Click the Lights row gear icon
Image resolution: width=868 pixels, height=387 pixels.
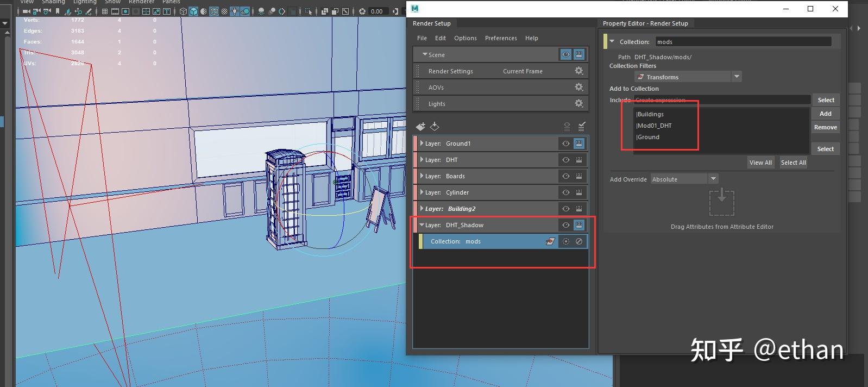pyautogui.click(x=578, y=104)
